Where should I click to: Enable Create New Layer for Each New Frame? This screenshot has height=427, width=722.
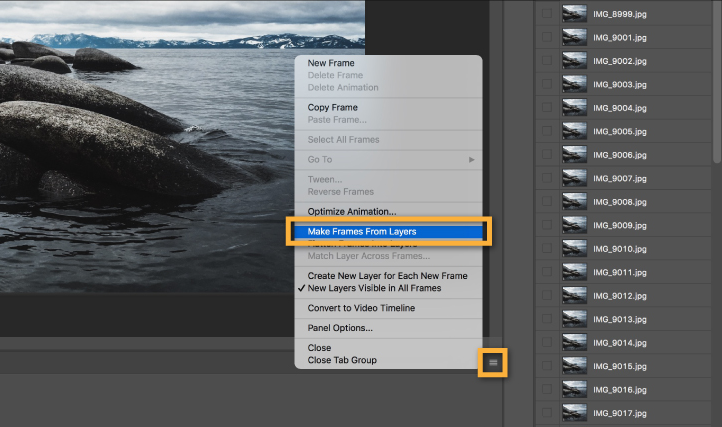pyautogui.click(x=387, y=276)
